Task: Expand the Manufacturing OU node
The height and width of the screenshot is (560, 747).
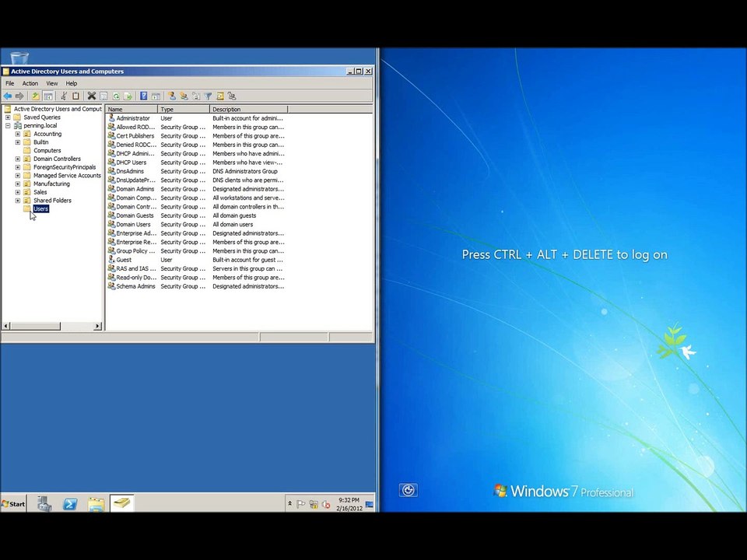Action: (x=18, y=184)
